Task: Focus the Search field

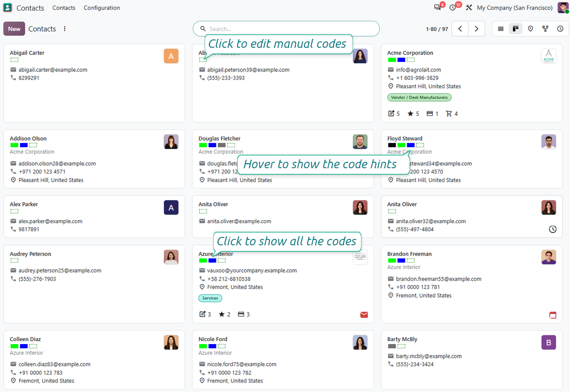Action: click(x=286, y=29)
